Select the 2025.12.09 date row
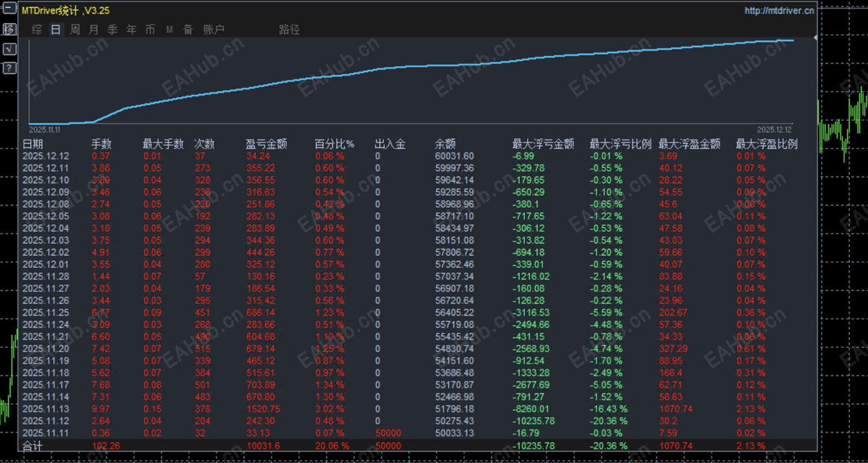868x463 pixels. [x=46, y=192]
